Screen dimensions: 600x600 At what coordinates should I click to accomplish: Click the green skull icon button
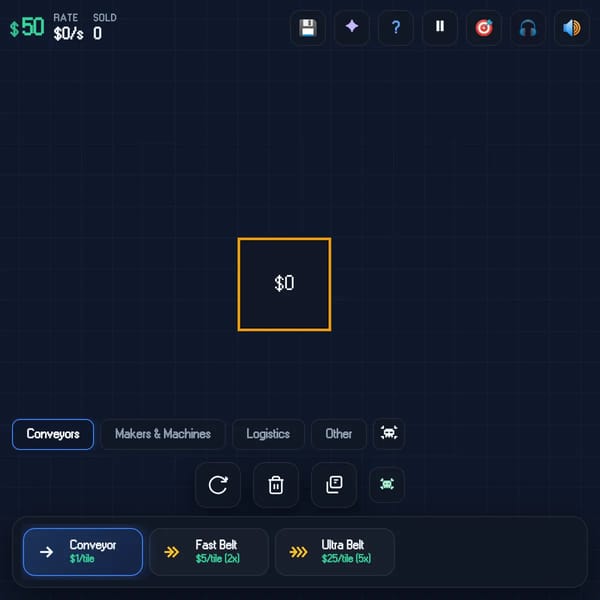tap(387, 484)
